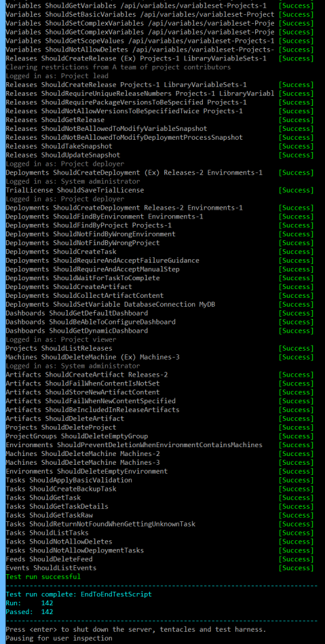Click 'Clearing restrictions from A team' log line

pyautogui.click(x=118, y=67)
